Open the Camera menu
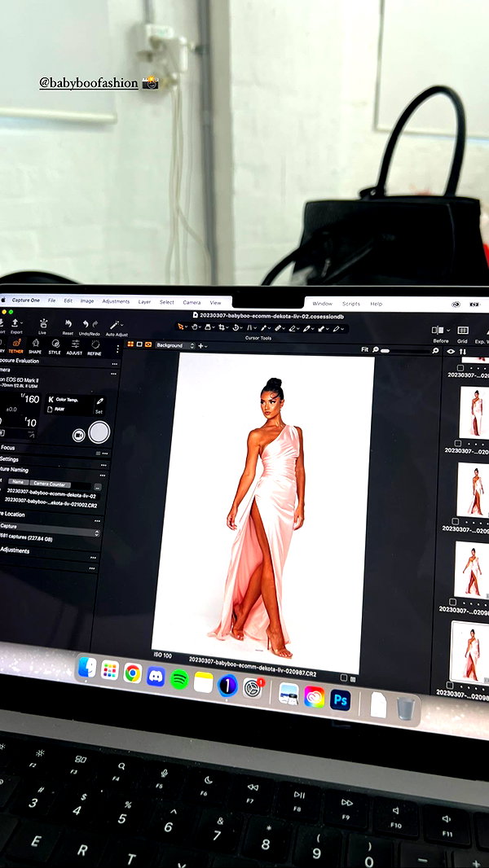This screenshot has width=489, height=868. 192,302
